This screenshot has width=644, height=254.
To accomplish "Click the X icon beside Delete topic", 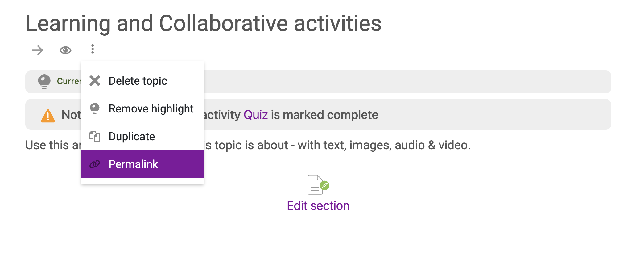I will click(95, 81).
